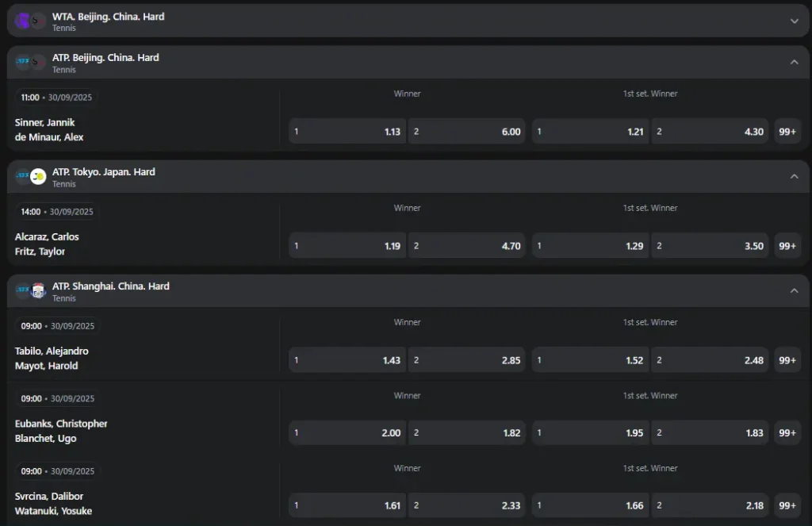Click the ATP Tokyo tournament logo icon
The height and width of the screenshot is (526, 812).
(x=30, y=176)
